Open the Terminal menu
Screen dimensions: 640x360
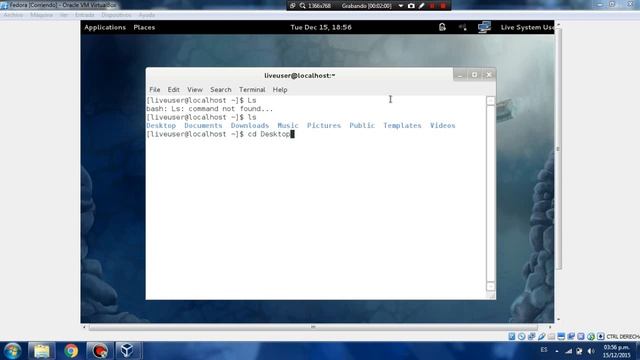(x=252, y=89)
